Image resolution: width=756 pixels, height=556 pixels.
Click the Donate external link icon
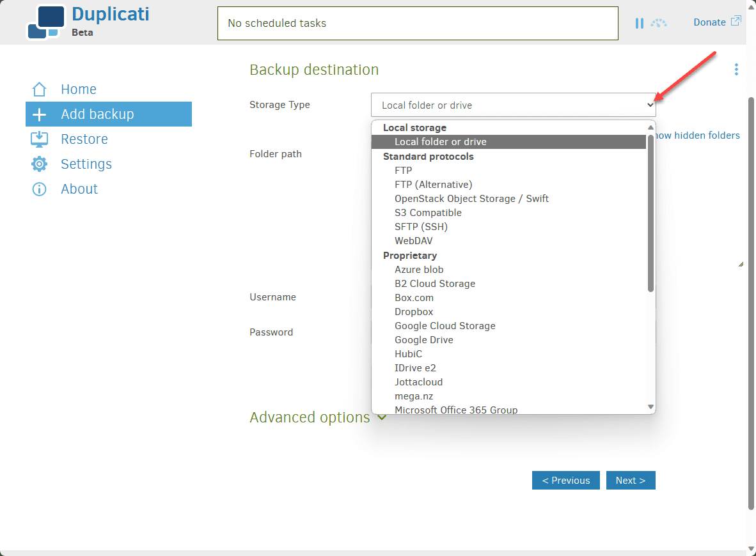point(736,20)
